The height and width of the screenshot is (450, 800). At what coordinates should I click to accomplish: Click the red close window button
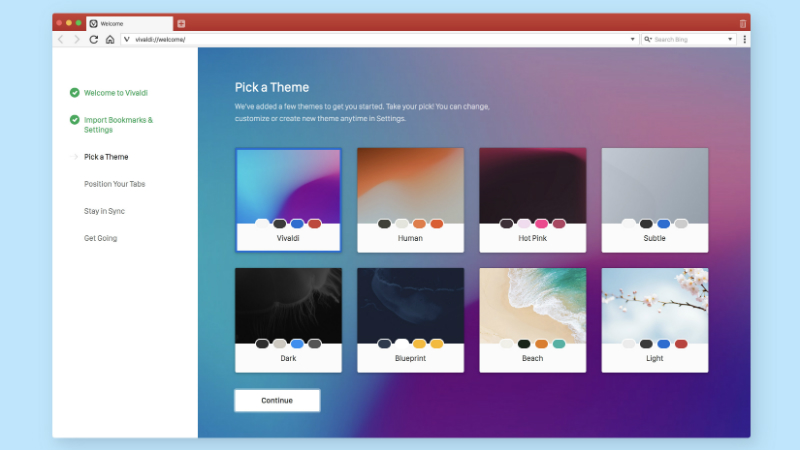(59, 23)
